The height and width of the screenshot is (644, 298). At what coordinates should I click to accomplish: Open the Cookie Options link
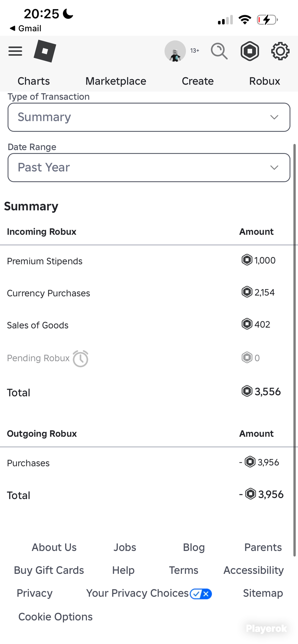(55, 617)
